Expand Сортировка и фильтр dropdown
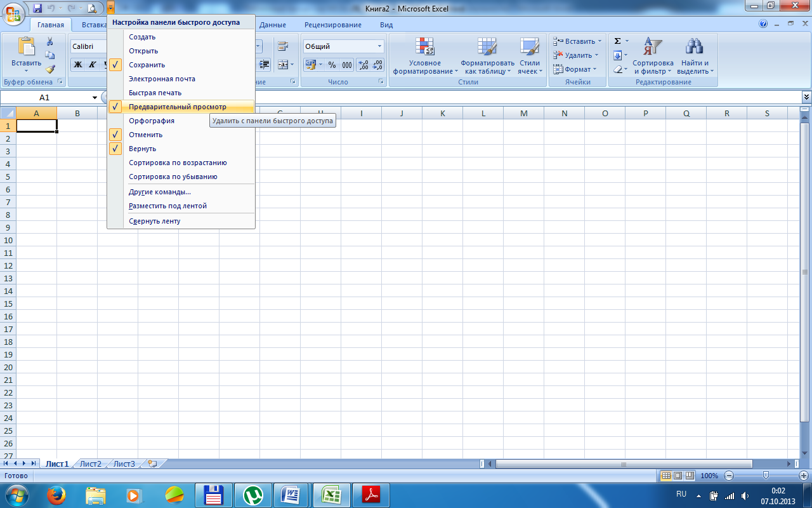Viewport: 812px width, 508px height. click(653, 56)
